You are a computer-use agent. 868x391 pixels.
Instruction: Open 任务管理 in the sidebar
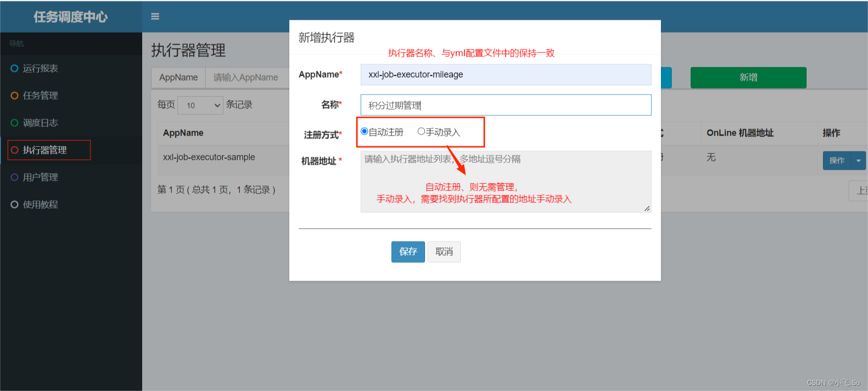(40, 96)
